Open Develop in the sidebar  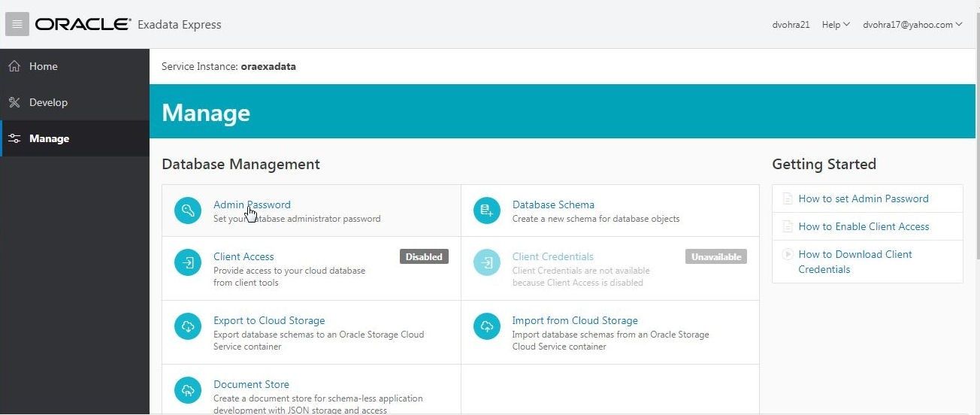[x=74, y=102]
